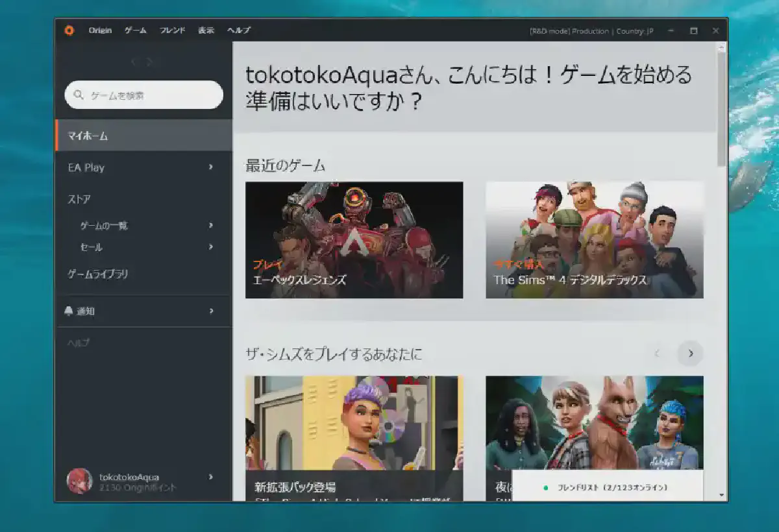
Task: Click the 2130 Originポイント text
Action: point(138,488)
